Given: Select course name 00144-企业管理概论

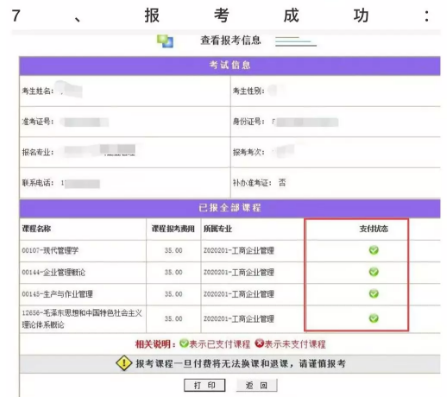Looking at the screenshot, I should [54, 272].
